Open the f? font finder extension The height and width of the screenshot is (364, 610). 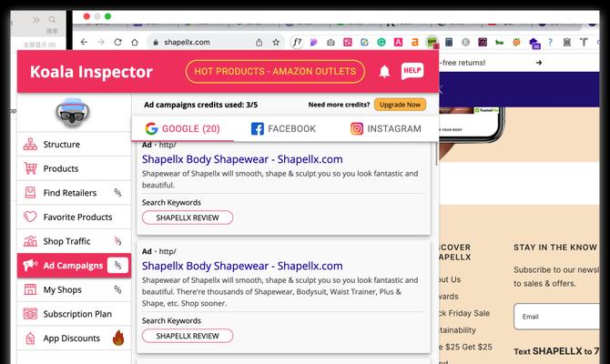coord(297,42)
